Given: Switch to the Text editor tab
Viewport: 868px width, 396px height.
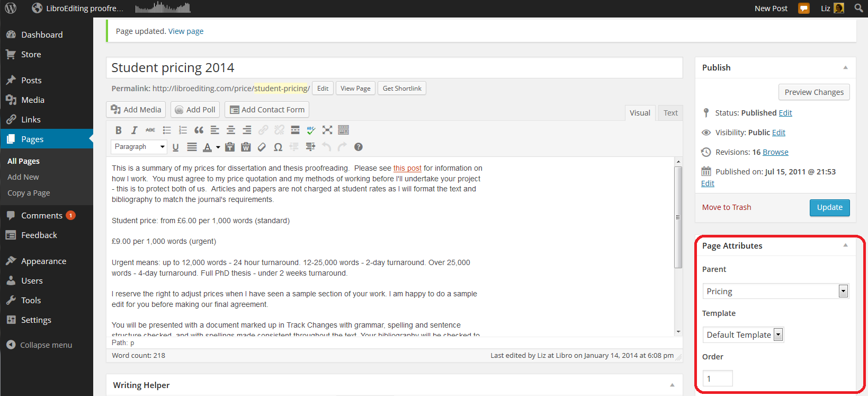Looking at the screenshot, I should [670, 113].
